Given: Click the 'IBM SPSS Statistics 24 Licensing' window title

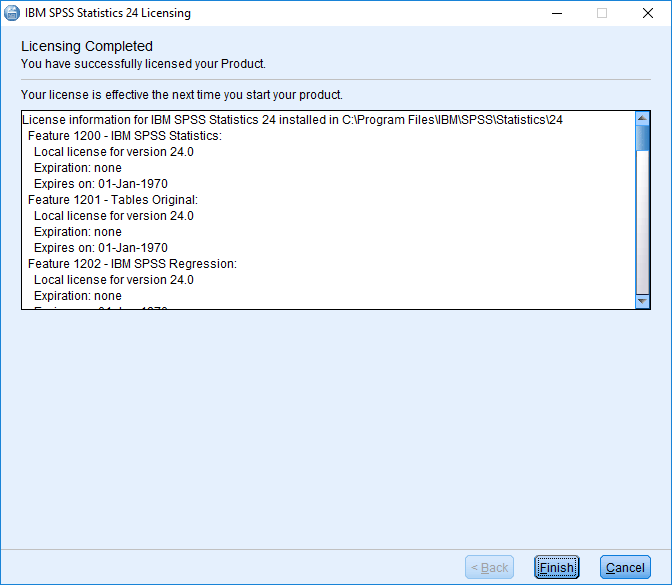Looking at the screenshot, I should pos(108,13).
